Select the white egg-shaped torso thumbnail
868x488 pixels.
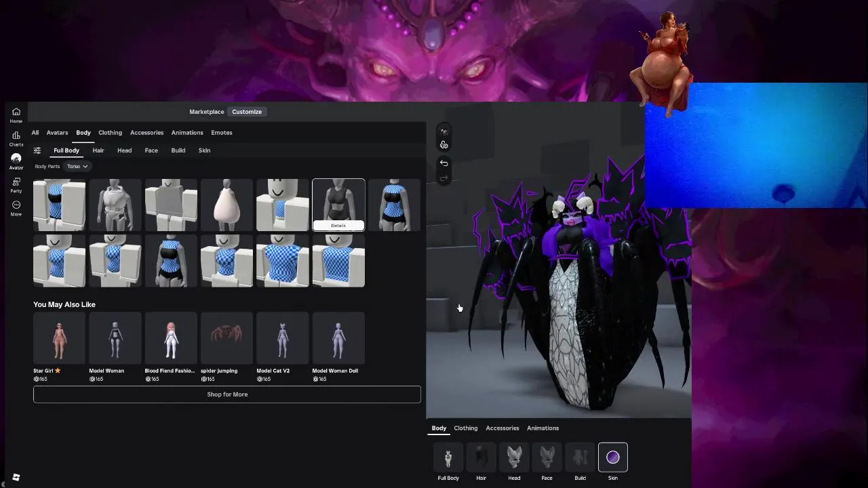227,205
